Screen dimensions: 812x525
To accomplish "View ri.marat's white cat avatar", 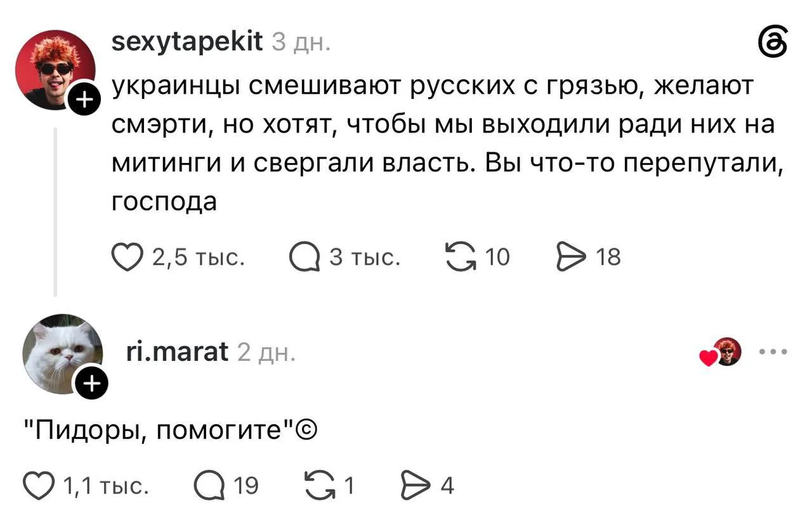I will [x=63, y=354].
